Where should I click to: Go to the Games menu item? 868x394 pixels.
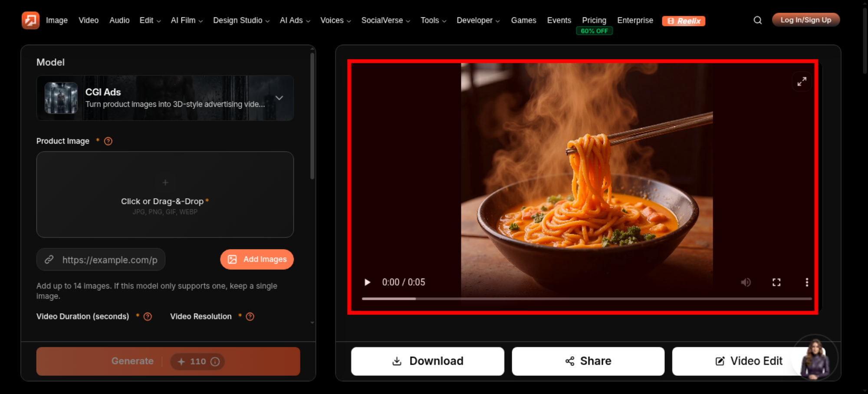[x=523, y=20]
